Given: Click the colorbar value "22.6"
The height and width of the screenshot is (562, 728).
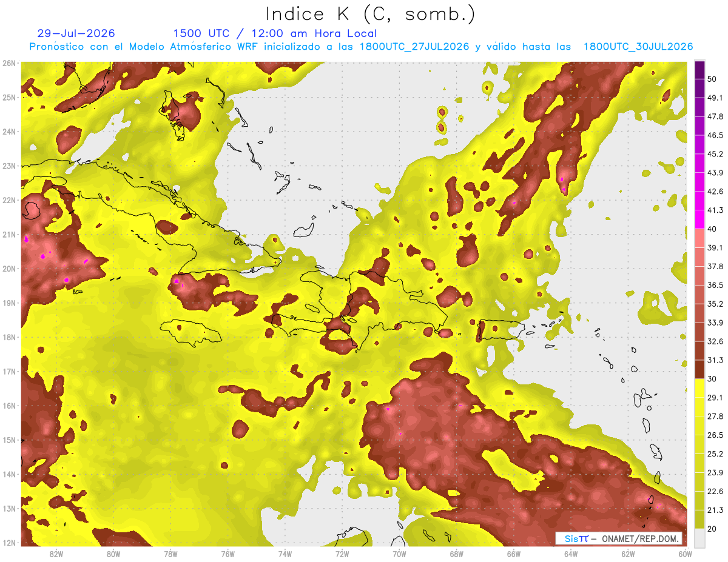Looking at the screenshot, I should (x=715, y=491).
